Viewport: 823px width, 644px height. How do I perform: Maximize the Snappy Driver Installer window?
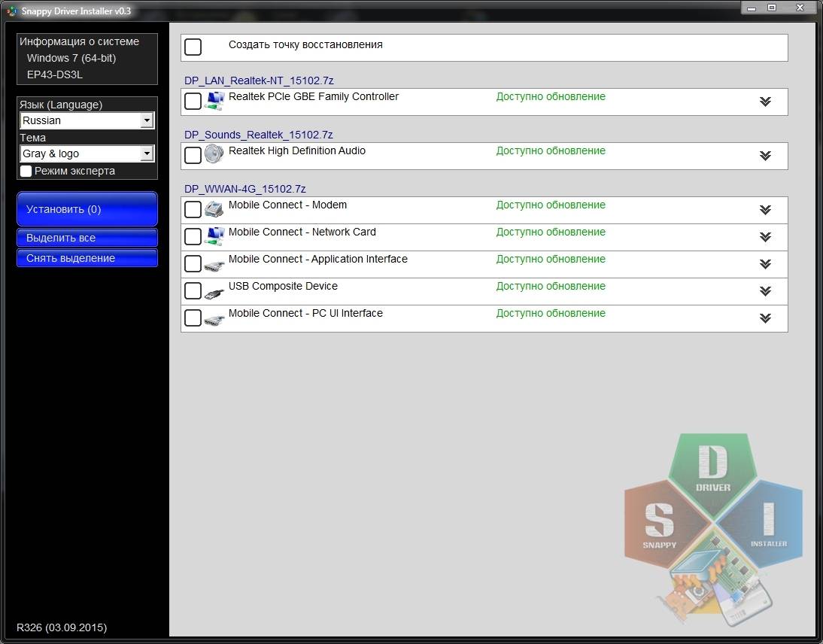[772, 8]
